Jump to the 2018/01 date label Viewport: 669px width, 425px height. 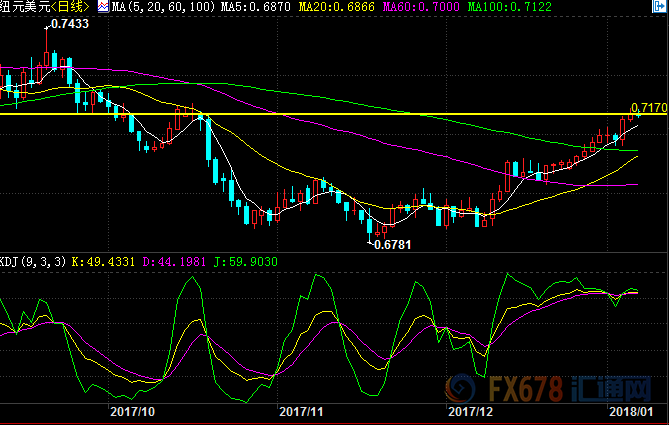tap(631, 411)
